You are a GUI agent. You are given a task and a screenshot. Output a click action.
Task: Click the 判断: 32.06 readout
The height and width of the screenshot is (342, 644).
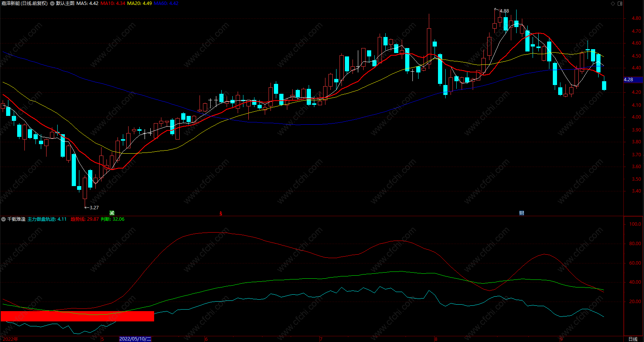pyautogui.click(x=113, y=219)
